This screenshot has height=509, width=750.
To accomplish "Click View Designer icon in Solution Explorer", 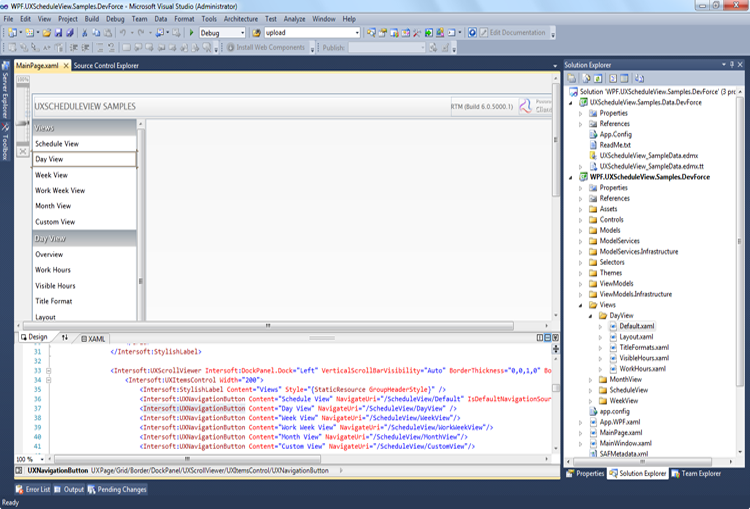I will [624, 78].
